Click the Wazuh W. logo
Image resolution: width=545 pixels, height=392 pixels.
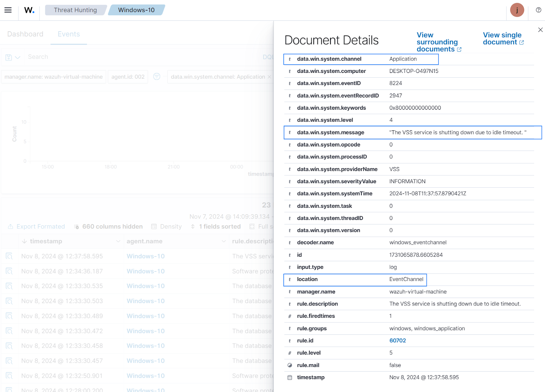click(29, 10)
